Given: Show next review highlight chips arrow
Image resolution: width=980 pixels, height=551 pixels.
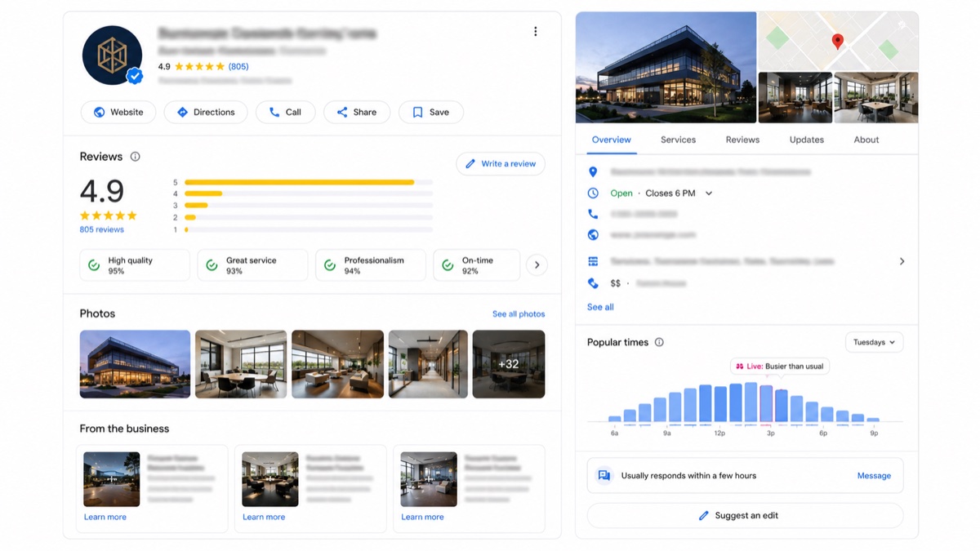Looking at the screenshot, I should [x=537, y=265].
